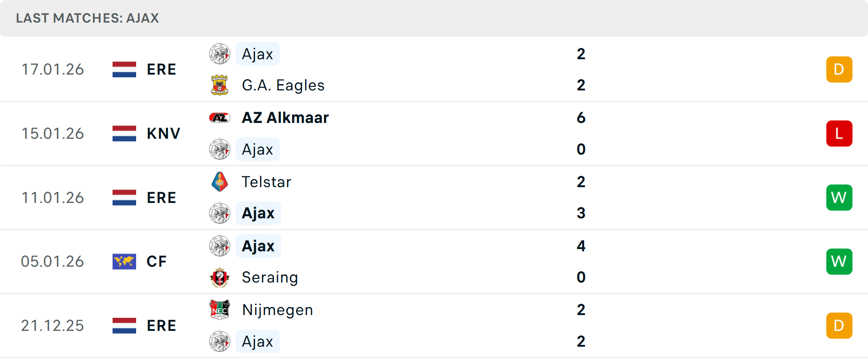Viewport: 868px width, 358px height.
Task: Click the Last Matches: Ajax header
Action: pyautogui.click(x=88, y=18)
